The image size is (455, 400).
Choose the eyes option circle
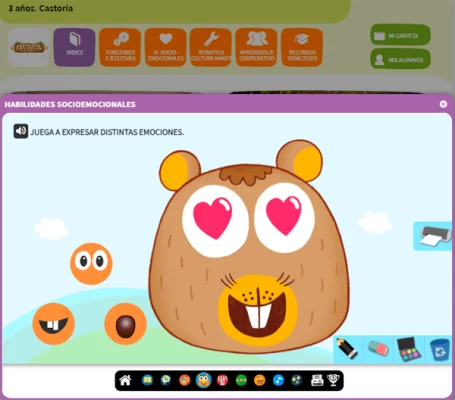pyautogui.click(x=91, y=264)
